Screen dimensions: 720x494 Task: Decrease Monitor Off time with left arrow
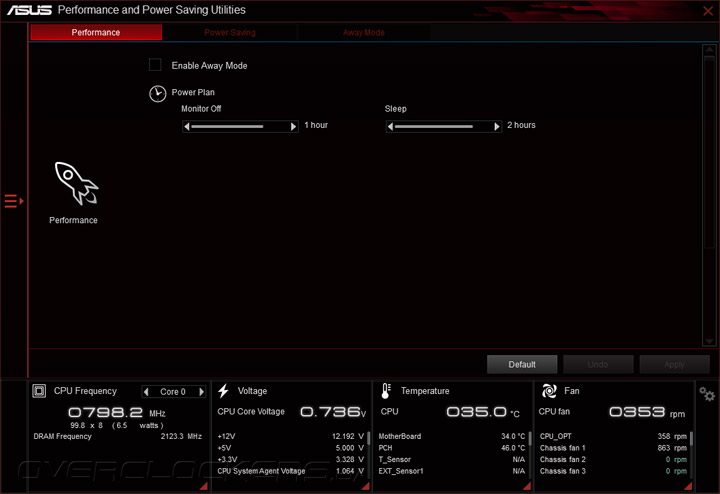click(186, 126)
